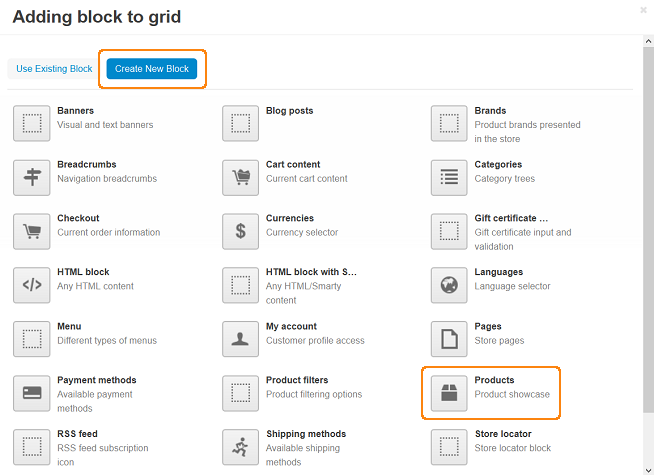Click the Menu title text

coord(69,326)
